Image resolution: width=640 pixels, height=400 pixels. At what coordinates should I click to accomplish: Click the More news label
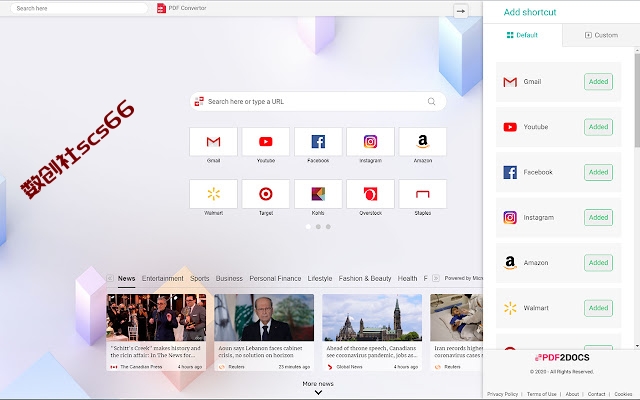pyautogui.click(x=318, y=384)
